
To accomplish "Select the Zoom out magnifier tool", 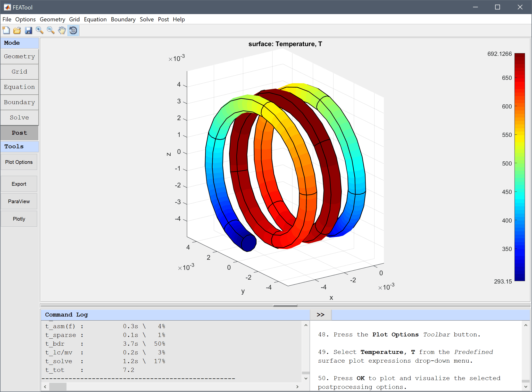I will point(51,31).
